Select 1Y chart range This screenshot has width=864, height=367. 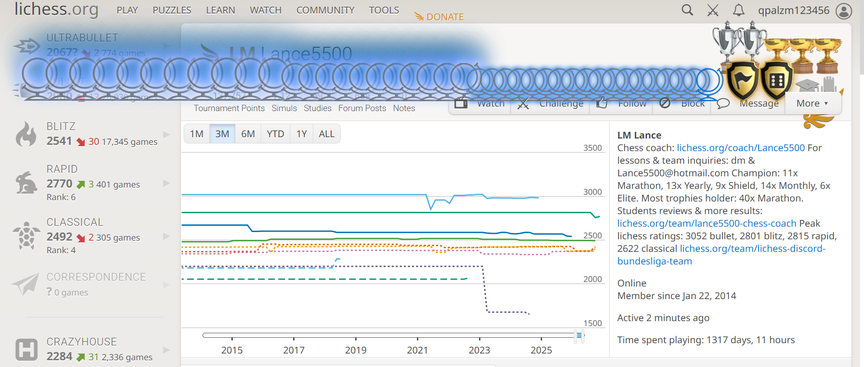tap(301, 134)
